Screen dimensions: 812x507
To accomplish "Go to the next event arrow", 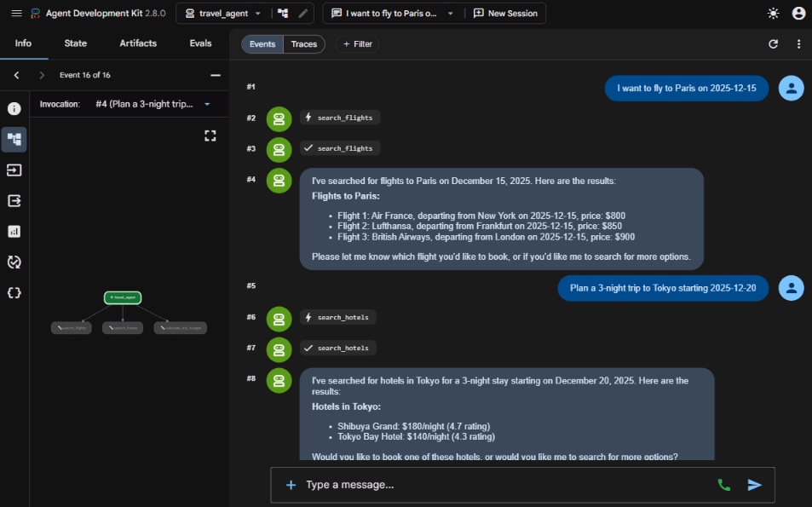I will click(x=42, y=75).
